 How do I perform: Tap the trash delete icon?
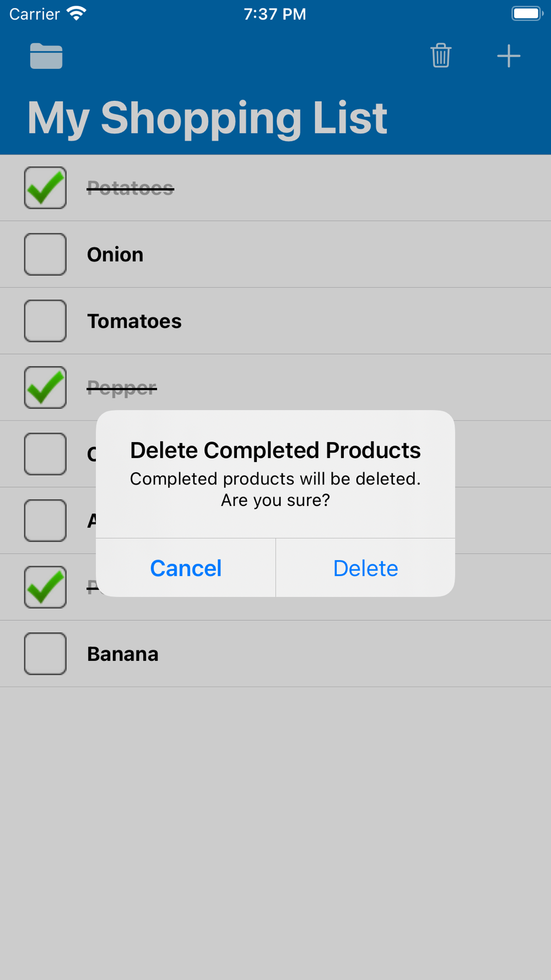[x=441, y=56]
